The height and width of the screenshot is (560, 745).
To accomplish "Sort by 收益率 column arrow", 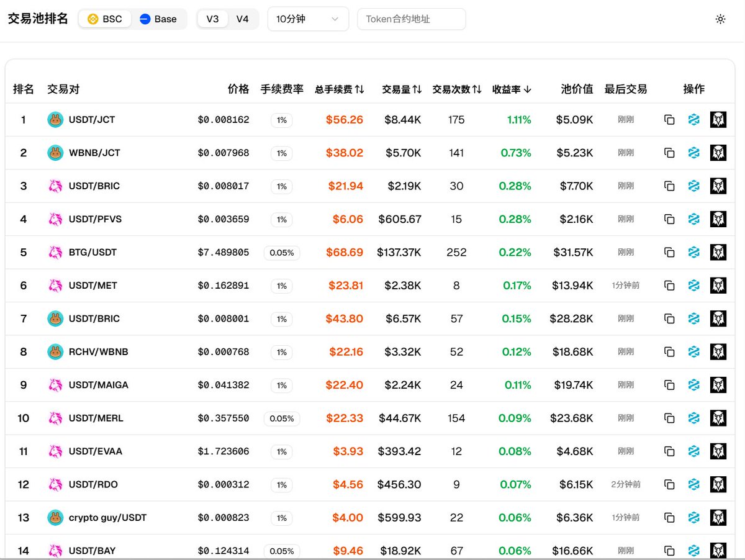I will (x=512, y=89).
